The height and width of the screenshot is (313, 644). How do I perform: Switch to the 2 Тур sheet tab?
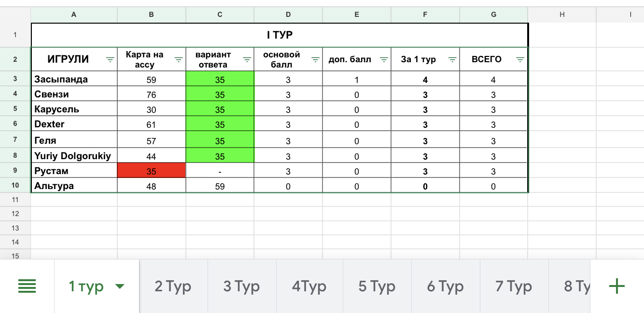pos(173,286)
